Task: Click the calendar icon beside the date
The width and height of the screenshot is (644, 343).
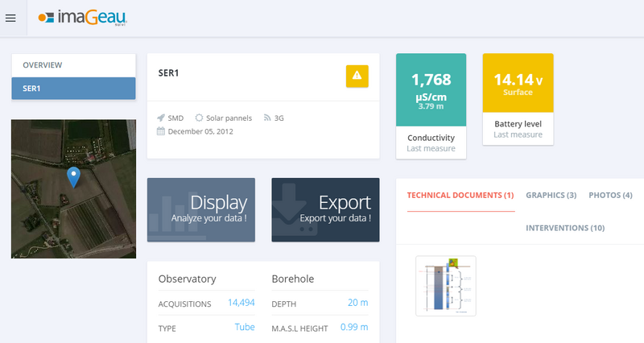Action: click(x=161, y=131)
